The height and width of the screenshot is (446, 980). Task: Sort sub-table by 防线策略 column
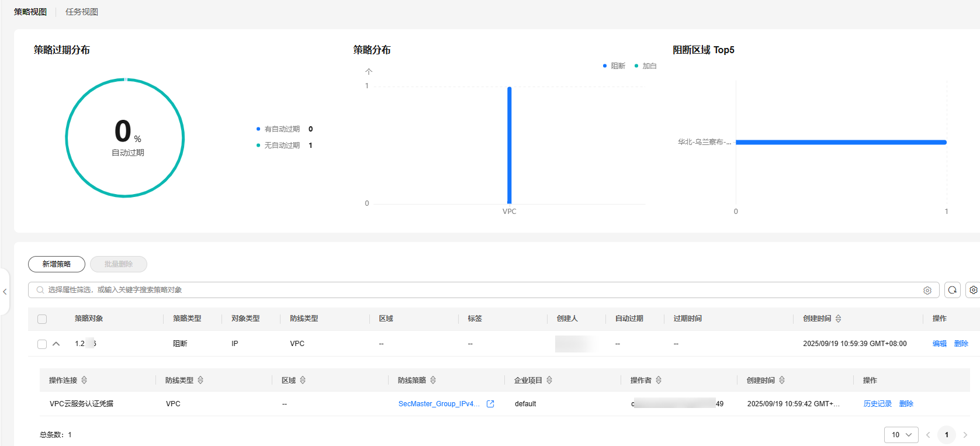(433, 381)
